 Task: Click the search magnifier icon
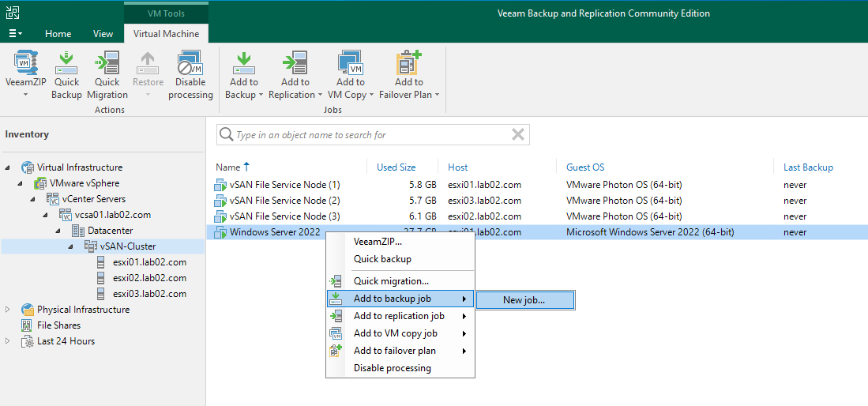(x=225, y=134)
